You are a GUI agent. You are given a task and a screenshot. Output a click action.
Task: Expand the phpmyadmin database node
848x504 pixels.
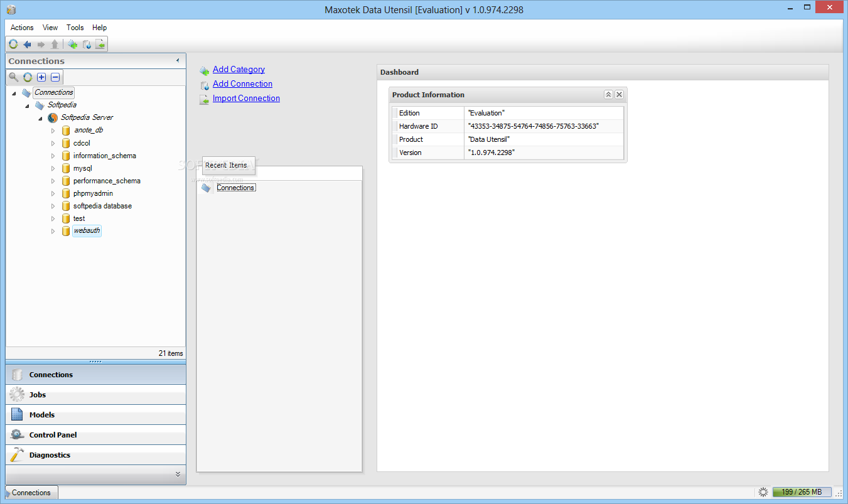click(53, 193)
